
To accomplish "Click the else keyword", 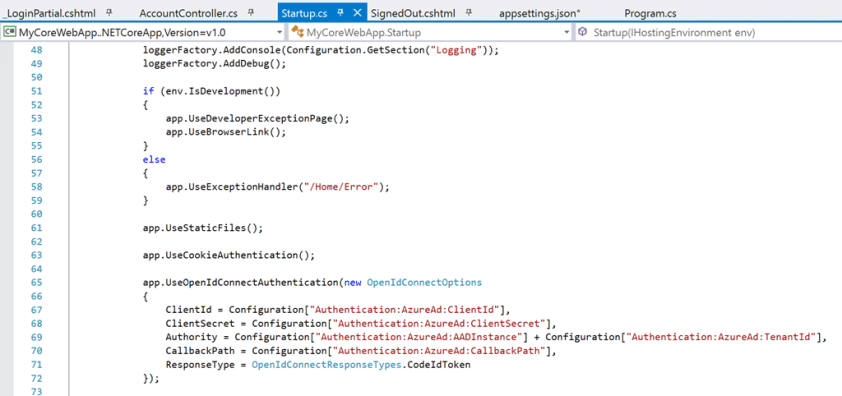I will (x=154, y=160).
